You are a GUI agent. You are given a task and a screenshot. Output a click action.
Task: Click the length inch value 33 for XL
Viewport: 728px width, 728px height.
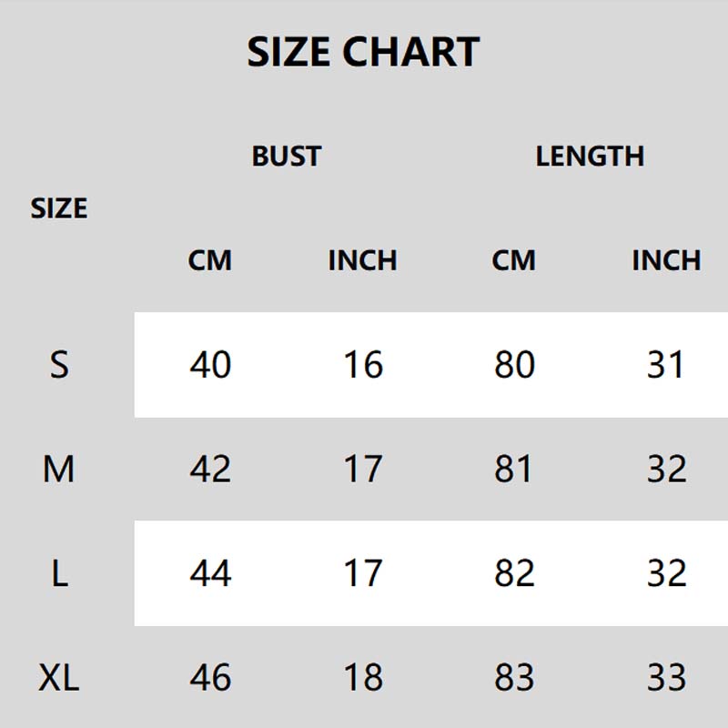tap(666, 678)
